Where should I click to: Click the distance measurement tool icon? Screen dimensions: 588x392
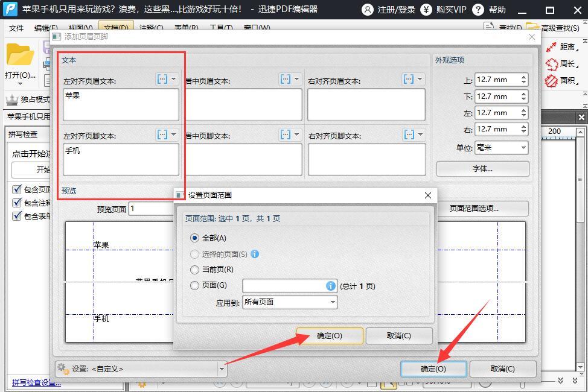point(551,47)
